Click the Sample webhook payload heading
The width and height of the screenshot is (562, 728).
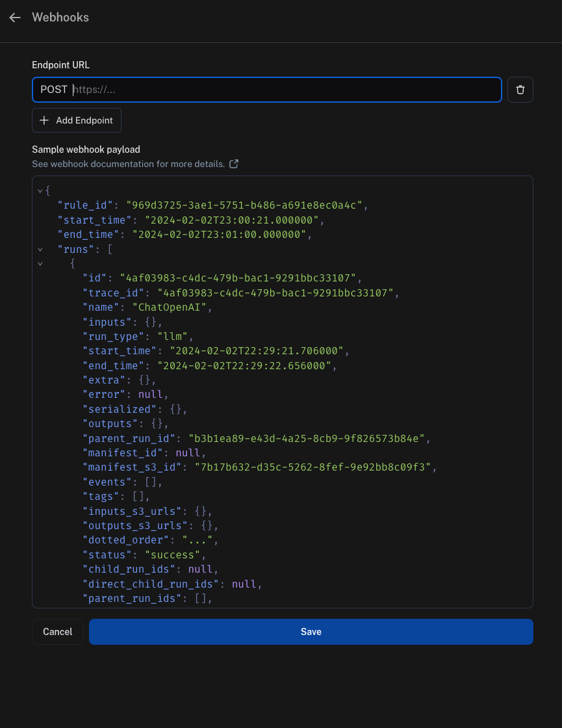pos(86,149)
